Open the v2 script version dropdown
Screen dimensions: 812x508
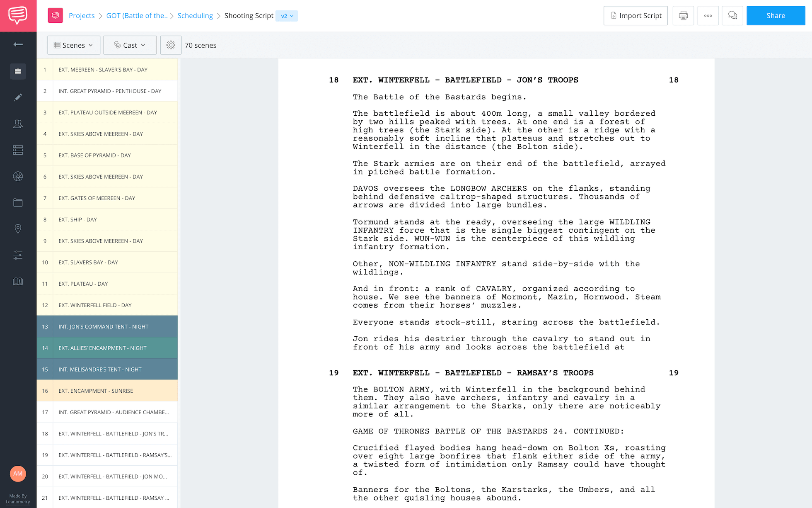tap(287, 16)
